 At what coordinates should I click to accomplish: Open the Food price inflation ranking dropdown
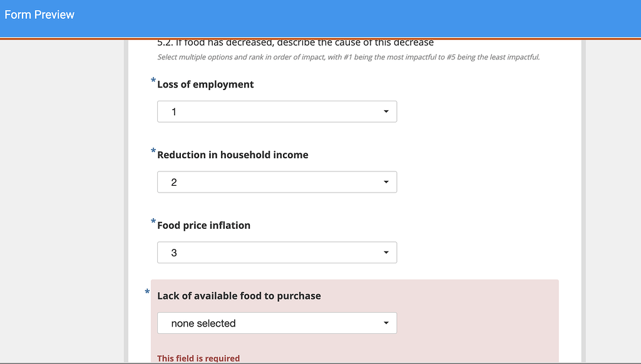[x=277, y=252]
